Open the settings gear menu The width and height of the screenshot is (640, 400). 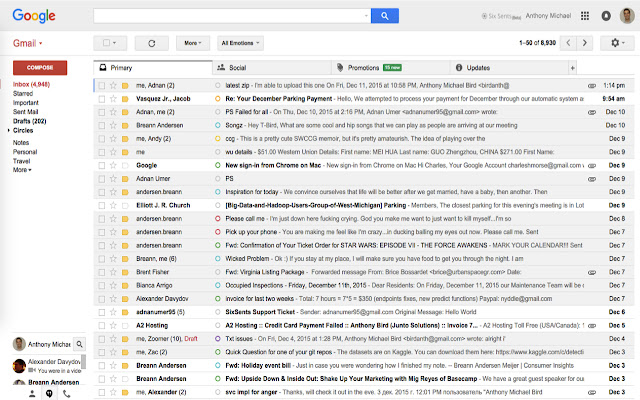[617, 43]
